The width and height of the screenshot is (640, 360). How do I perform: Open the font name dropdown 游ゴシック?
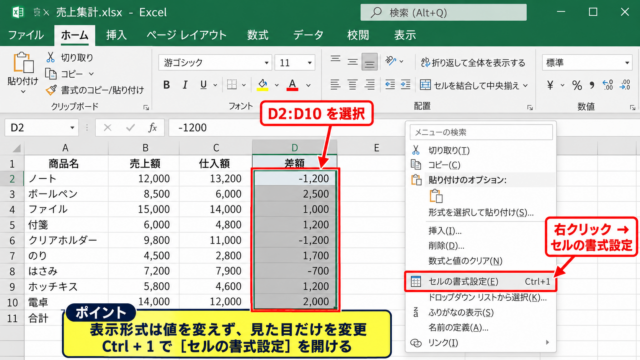pos(215,62)
